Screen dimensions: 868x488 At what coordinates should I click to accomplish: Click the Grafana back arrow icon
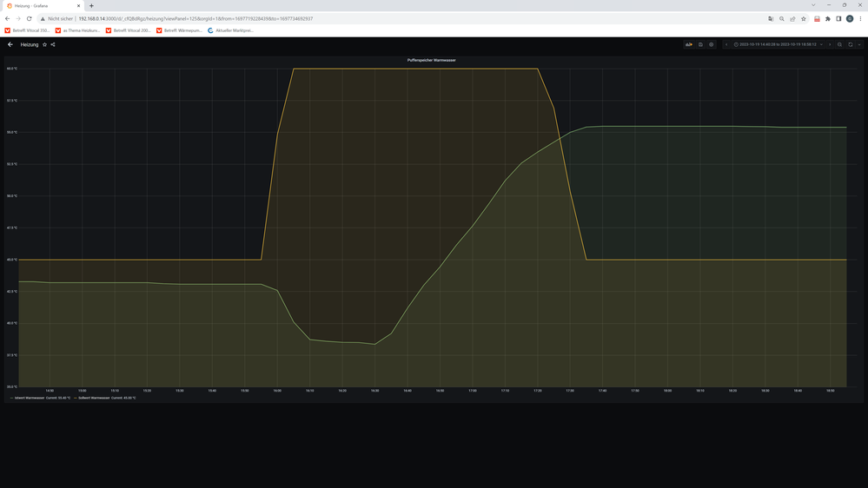click(x=10, y=44)
